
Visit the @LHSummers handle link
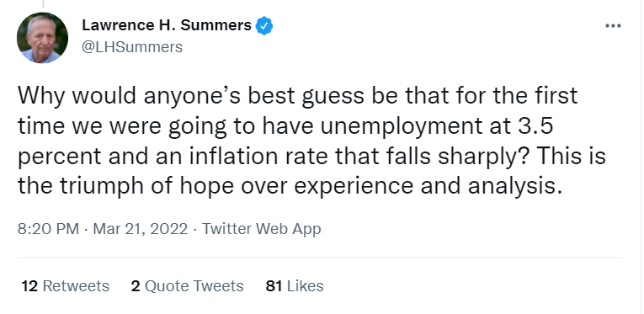click(132, 47)
